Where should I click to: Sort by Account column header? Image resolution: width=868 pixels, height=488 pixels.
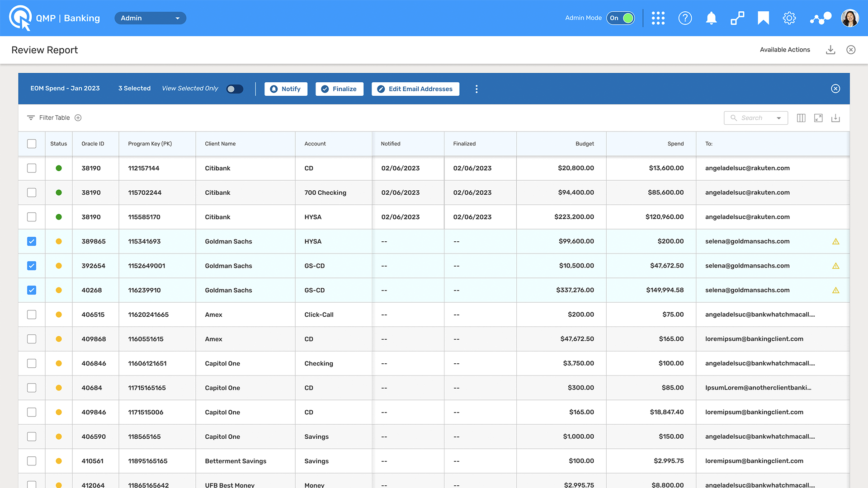[315, 144]
